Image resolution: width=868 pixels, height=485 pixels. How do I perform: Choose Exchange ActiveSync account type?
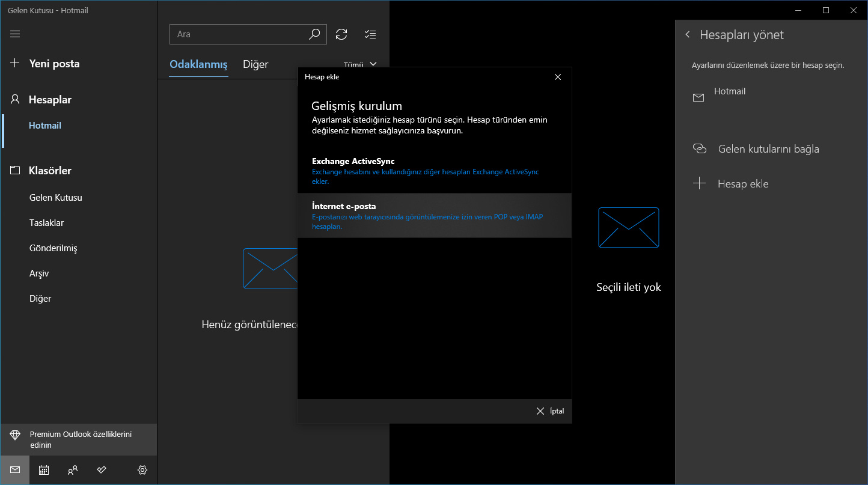click(435, 171)
